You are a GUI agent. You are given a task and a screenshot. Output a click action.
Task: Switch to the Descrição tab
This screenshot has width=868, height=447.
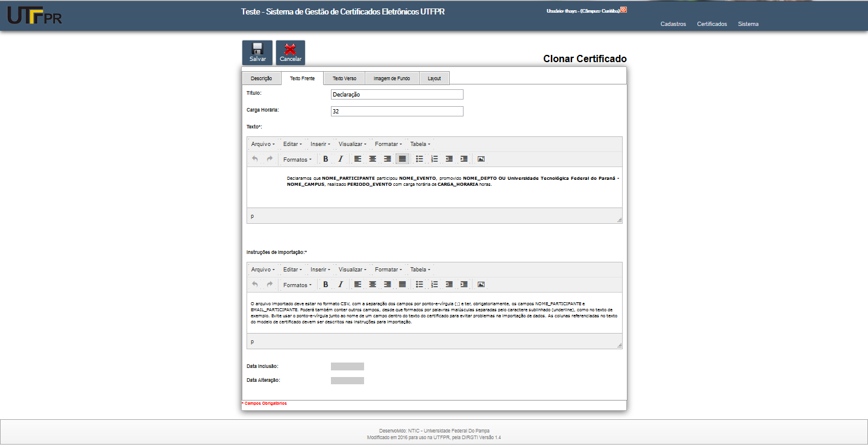coord(261,78)
